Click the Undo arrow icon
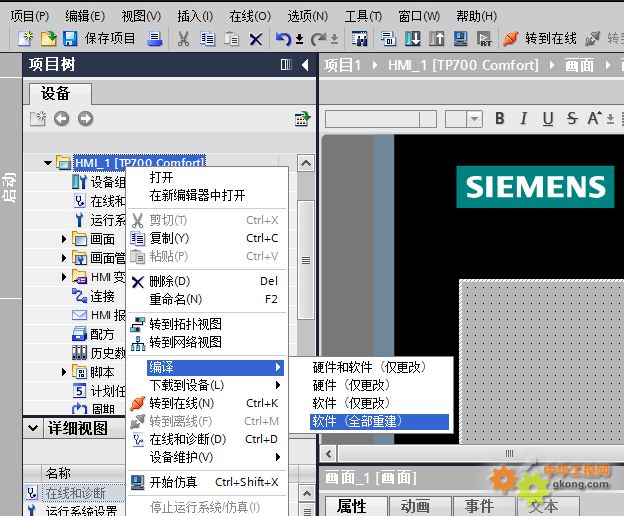 tap(283, 39)
